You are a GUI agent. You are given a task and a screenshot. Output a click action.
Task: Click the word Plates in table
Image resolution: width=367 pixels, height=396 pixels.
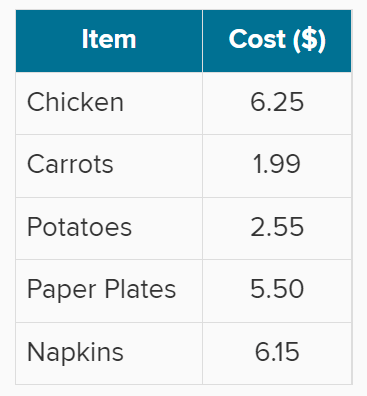click(140, 289)
